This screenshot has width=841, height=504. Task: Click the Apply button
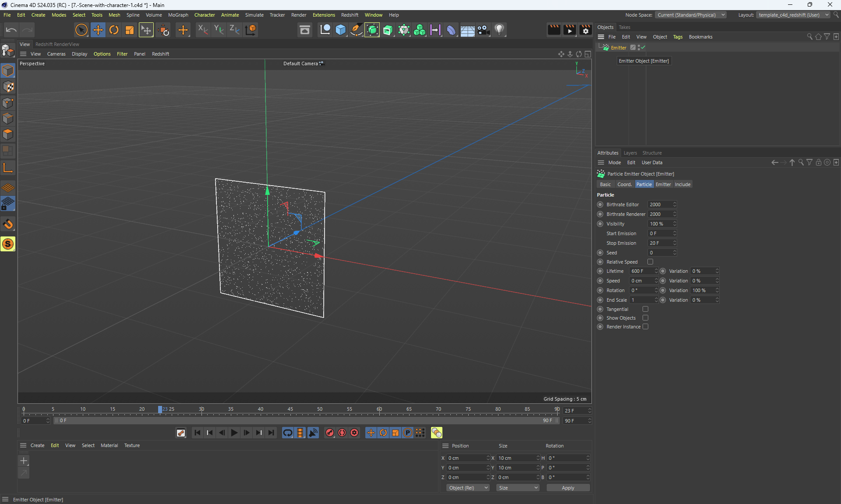tap(568, 488)
